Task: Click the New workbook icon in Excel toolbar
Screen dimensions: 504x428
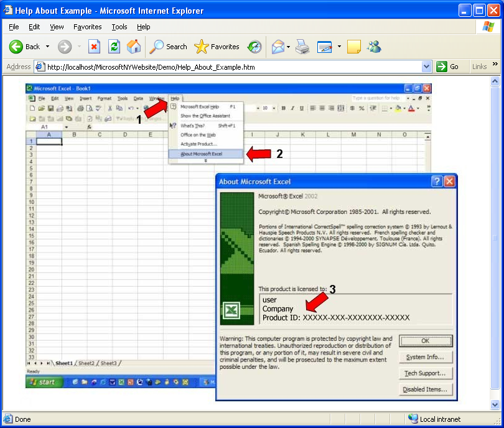Action: [32, 108]
